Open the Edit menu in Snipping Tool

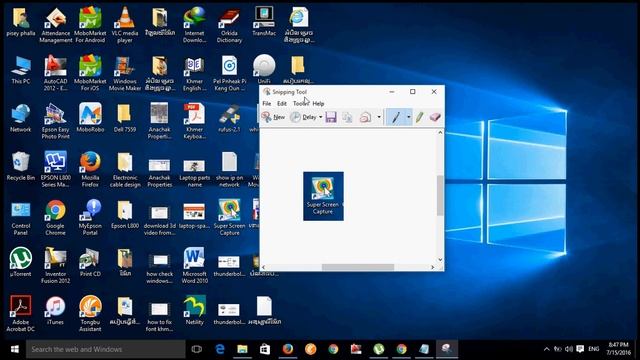282,104
